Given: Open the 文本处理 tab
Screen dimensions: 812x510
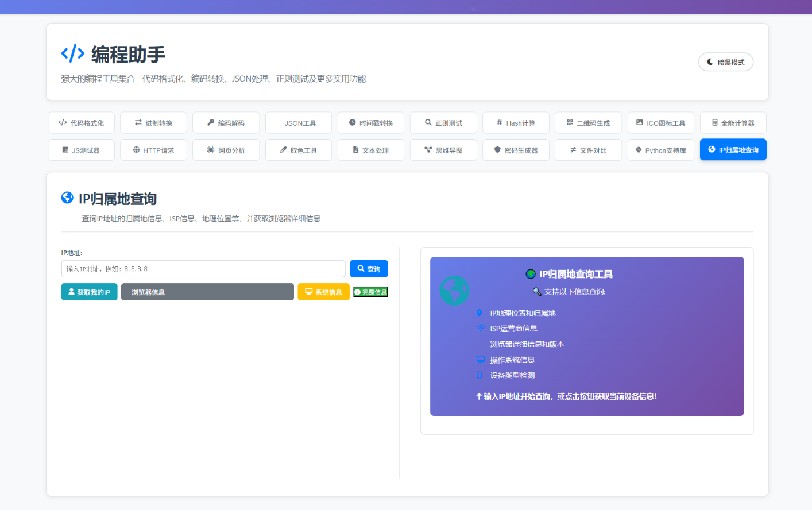Looking at the screenshot, I should (x=371, y=150).
